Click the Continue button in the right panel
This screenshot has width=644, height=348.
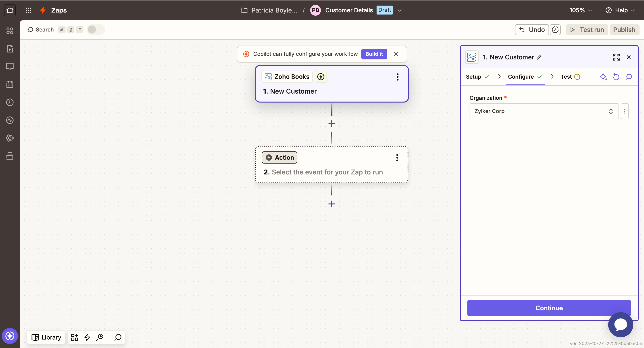pyautogui.click(x=549, y=308)
